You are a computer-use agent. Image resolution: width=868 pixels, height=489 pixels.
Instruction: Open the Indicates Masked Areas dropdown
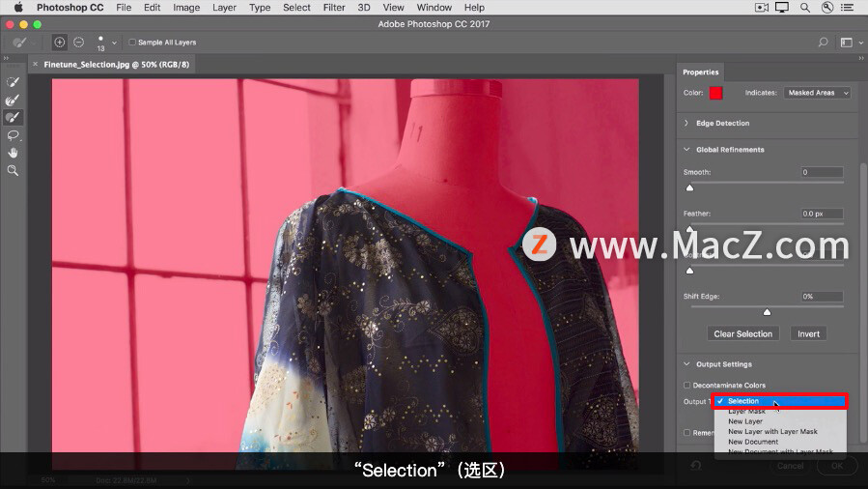[x=817, y=93]
